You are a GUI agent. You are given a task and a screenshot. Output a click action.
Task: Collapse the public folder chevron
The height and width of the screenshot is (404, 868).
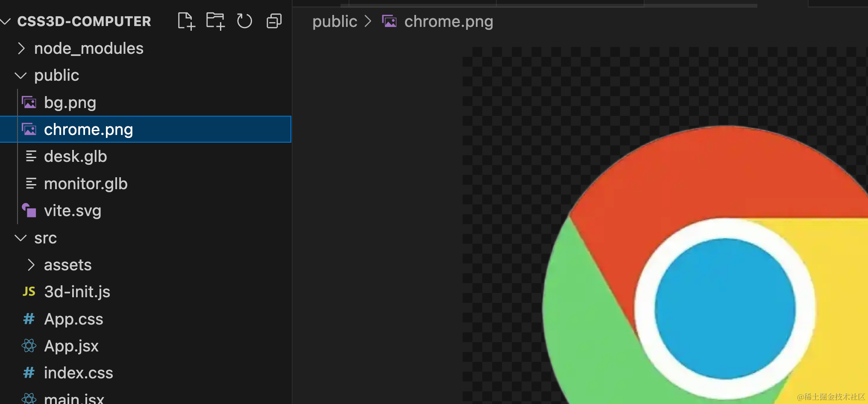coord(21,76)
